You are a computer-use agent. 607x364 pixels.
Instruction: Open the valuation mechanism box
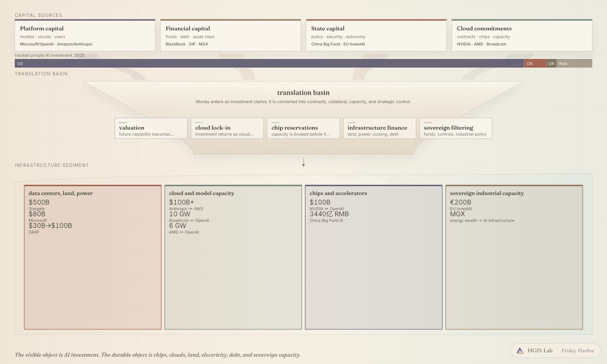pos(151,128)
